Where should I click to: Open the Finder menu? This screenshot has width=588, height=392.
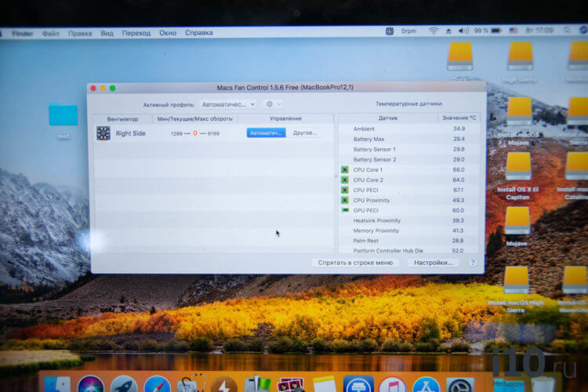[x=23, y=34]
